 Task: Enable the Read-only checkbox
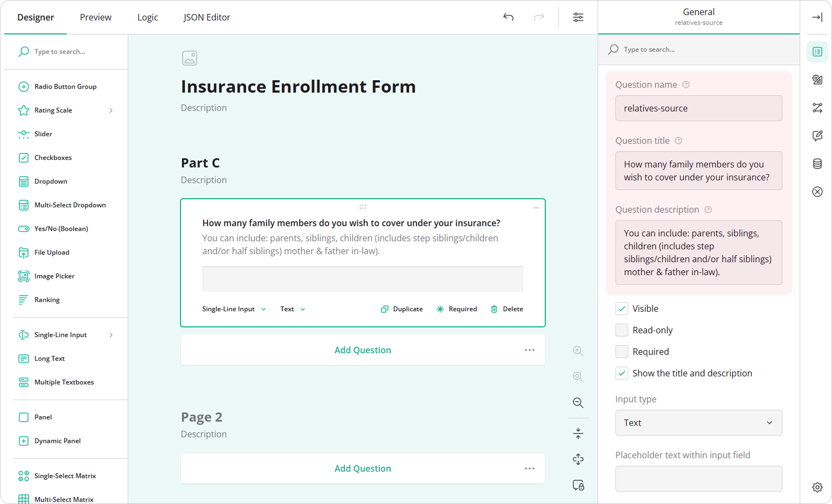click(622, 330)
